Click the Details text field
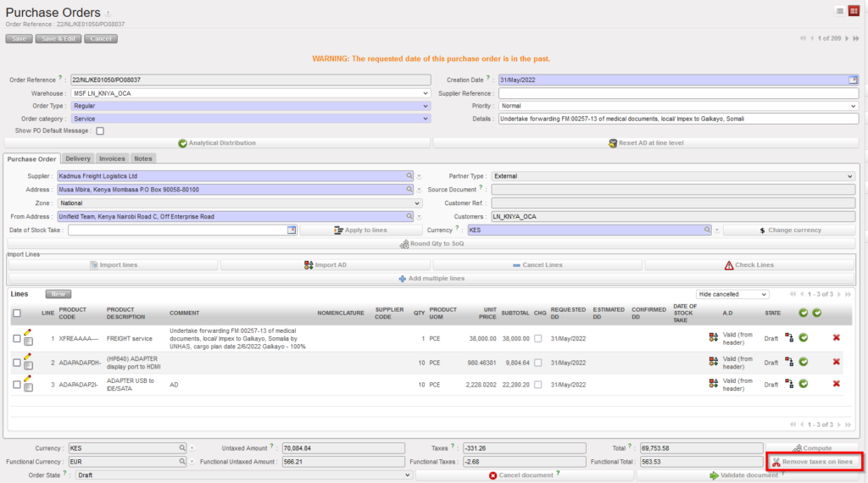This screenshot has width=868, height=483. point(679,119)
